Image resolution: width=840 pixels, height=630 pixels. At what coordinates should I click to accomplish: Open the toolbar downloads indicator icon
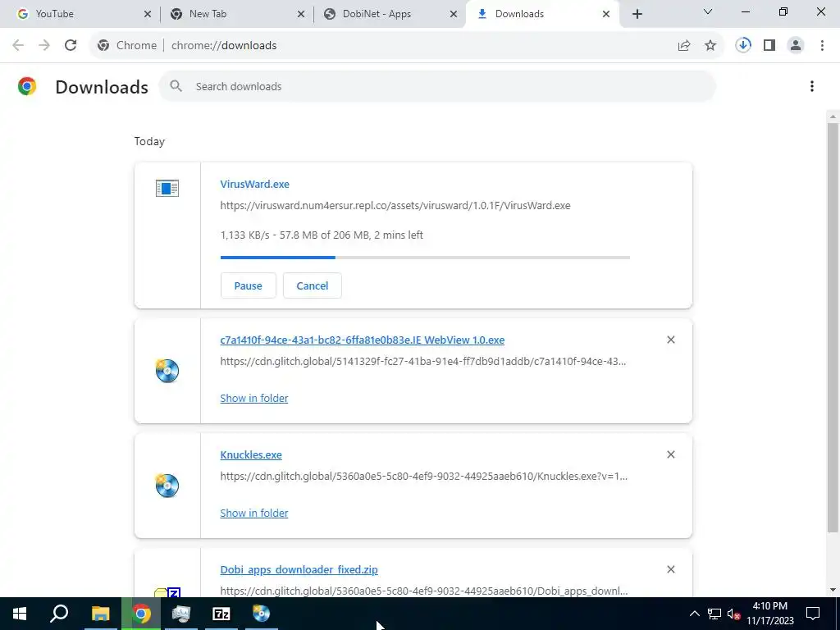point(743,46)
